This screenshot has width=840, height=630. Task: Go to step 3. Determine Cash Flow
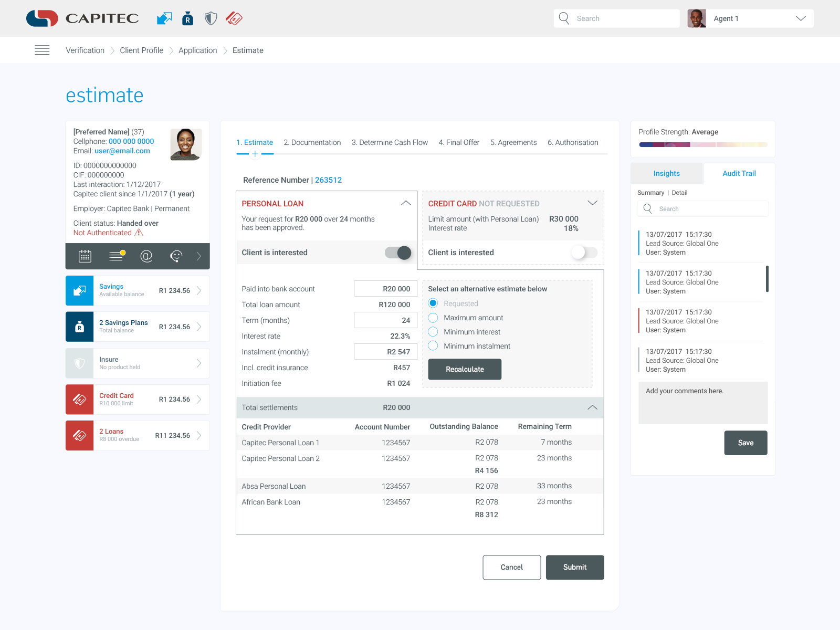click(390, 142)
